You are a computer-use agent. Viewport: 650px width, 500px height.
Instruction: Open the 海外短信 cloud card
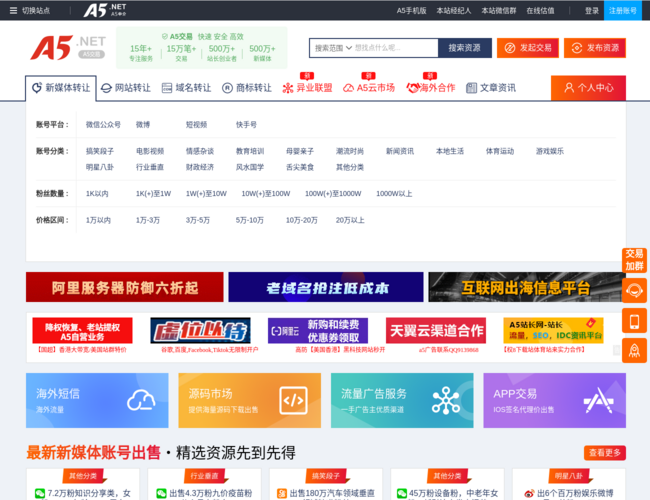(98, 400)
